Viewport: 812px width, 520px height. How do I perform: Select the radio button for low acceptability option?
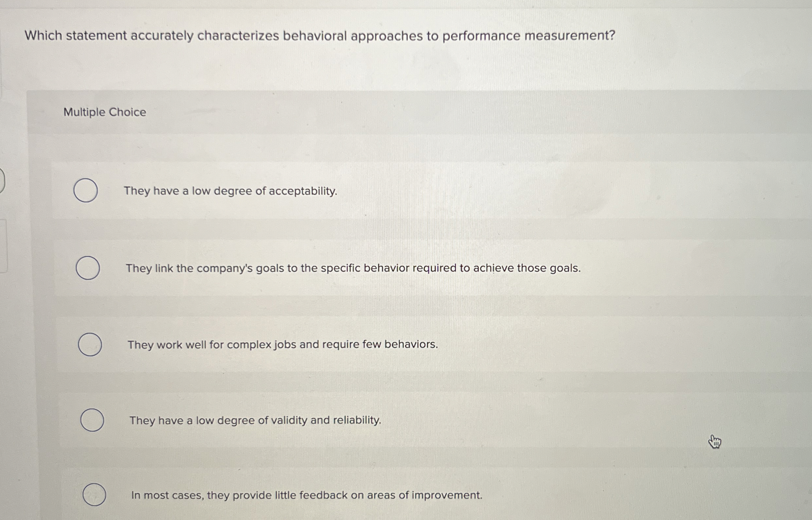pos(85,191)
